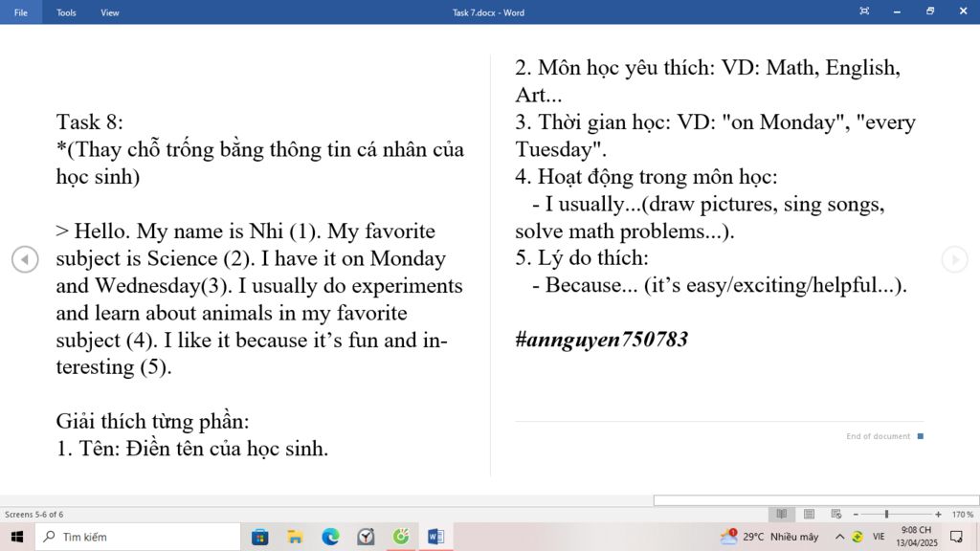Change input language from VIE
Image resolution: width=980 pixels, height=551 pixels.
[x=879, y=537]
